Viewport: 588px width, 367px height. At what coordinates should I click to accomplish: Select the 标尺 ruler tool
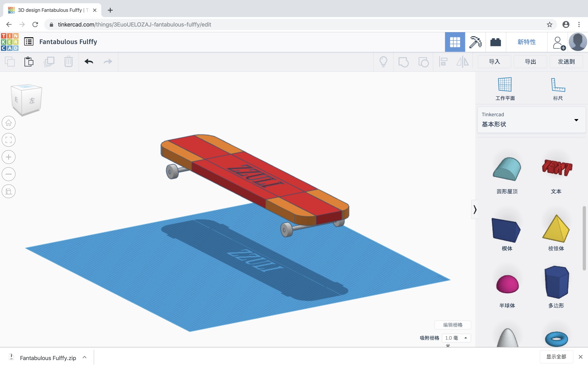558,89
